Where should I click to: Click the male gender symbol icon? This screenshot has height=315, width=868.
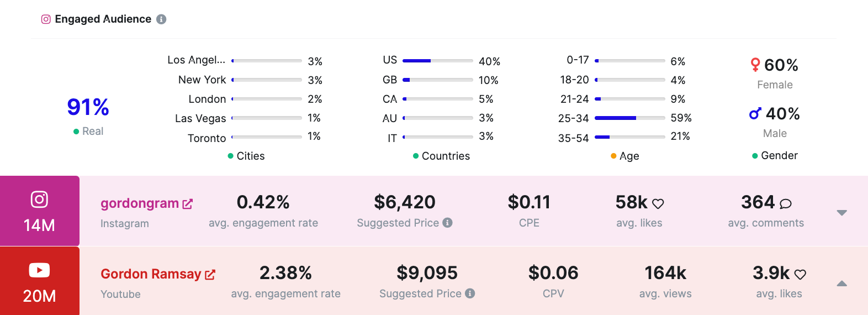(755, 114)
